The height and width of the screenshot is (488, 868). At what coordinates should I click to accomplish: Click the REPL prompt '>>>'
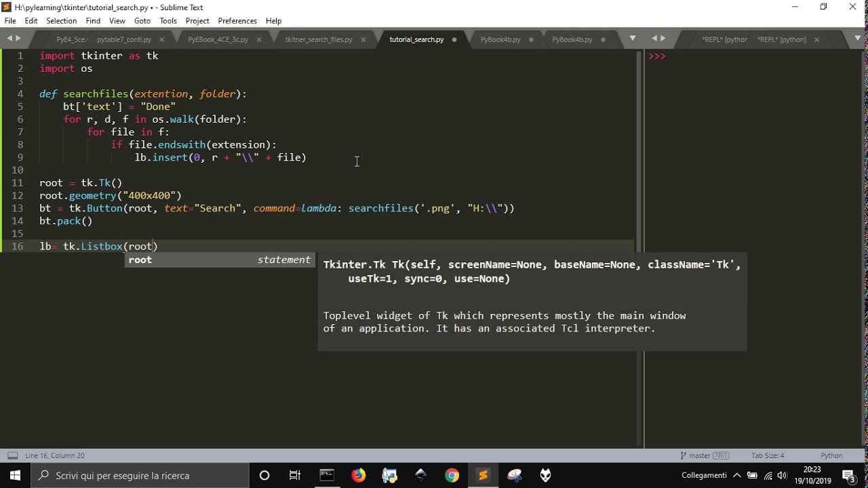(x=657, y=56)
